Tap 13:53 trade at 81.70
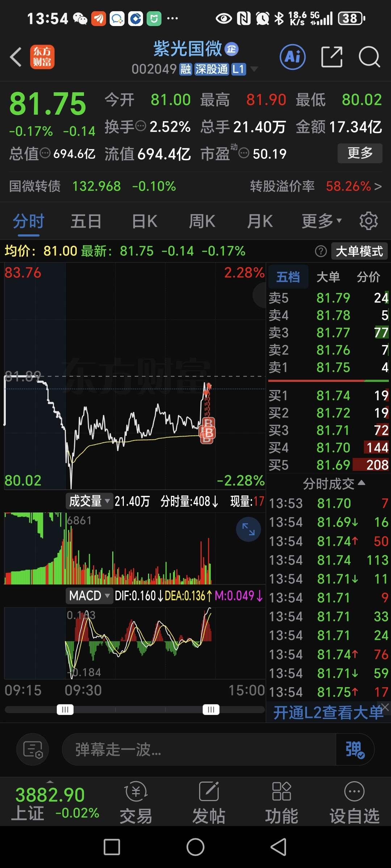Screen dimensions: 391x868 329,503
